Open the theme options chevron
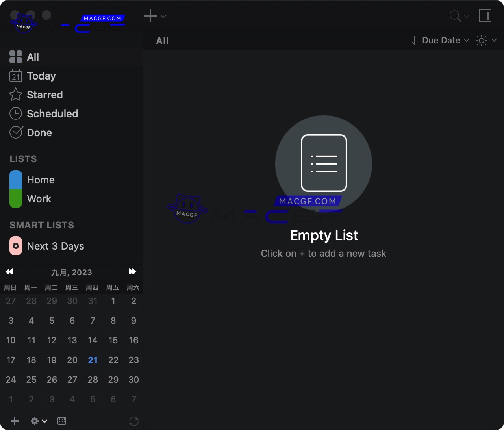 tap(495, 40)
